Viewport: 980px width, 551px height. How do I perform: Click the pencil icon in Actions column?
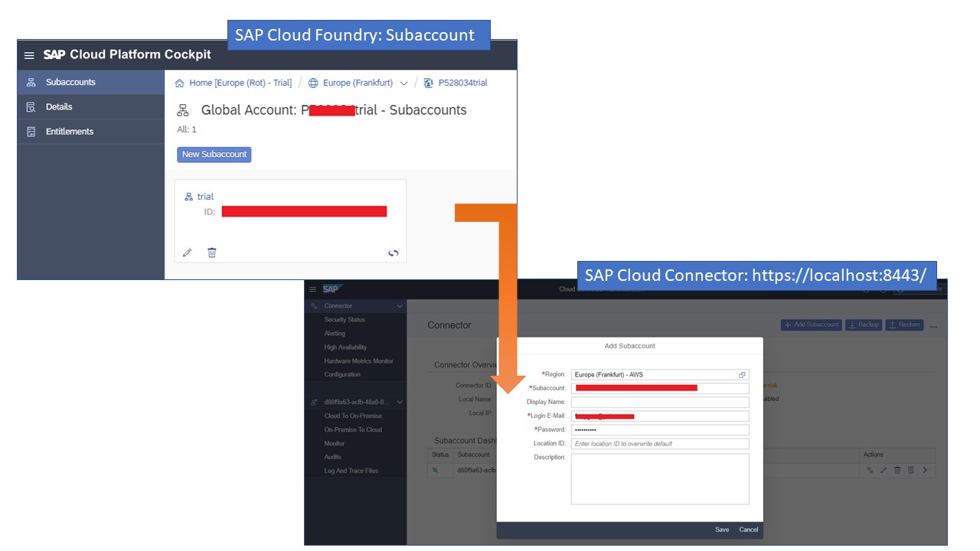[884, 471]
